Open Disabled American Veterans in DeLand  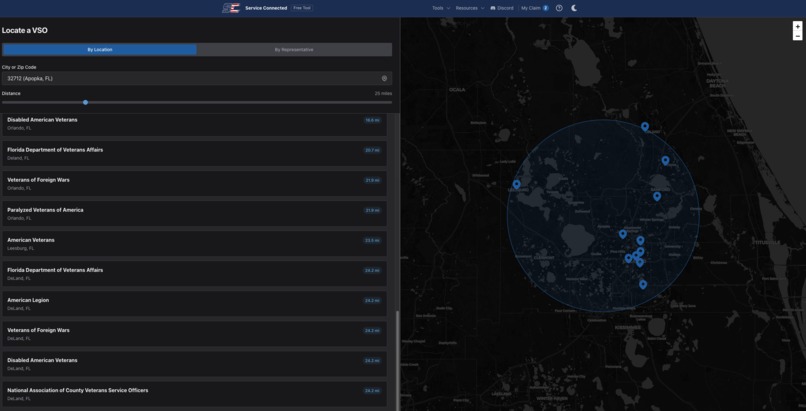click(194, 364)
